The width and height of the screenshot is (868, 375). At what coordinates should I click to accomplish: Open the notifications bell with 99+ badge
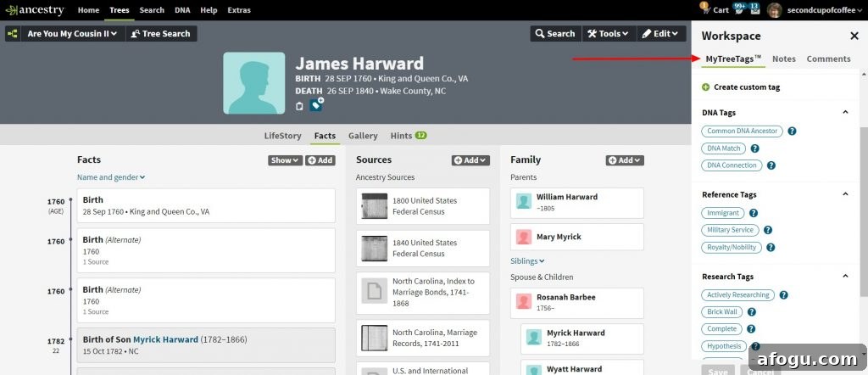point(738,8)
